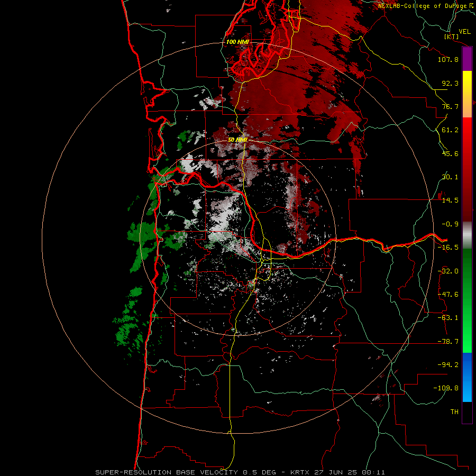Click the VEL legend title

pyautogui.click(x=465, y=32)
